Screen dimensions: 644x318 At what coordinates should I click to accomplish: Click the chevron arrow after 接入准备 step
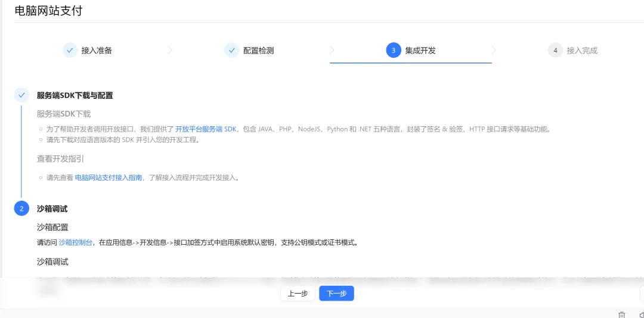pos(170,51)
